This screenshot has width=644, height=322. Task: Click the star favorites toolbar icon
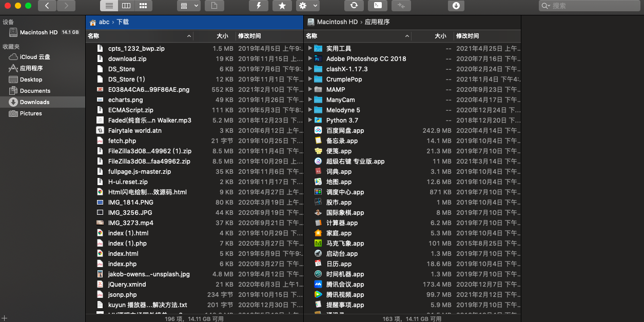click(282, 6)
